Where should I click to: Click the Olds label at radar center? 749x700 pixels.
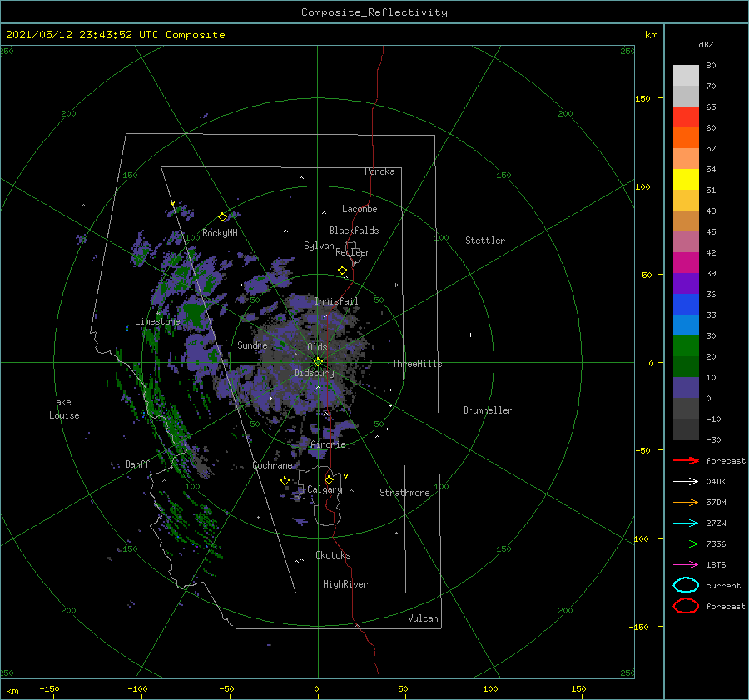point(317,347)
